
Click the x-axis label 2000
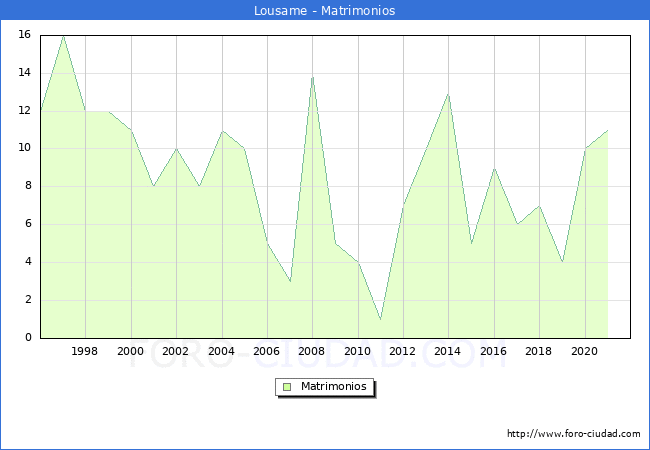coord(130,351)
